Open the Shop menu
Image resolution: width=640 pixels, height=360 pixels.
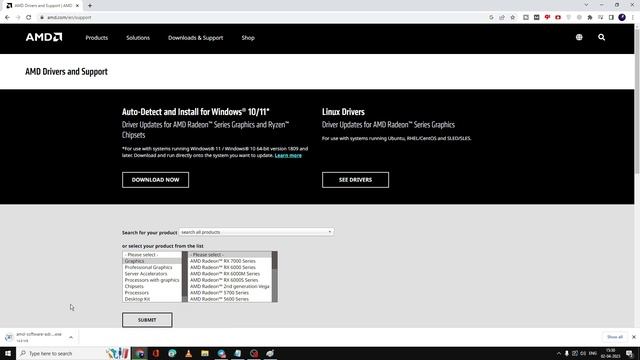[248, 38]
